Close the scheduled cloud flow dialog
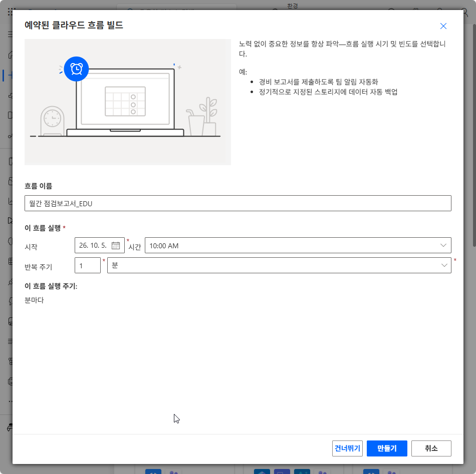 [x=443, y=26]
